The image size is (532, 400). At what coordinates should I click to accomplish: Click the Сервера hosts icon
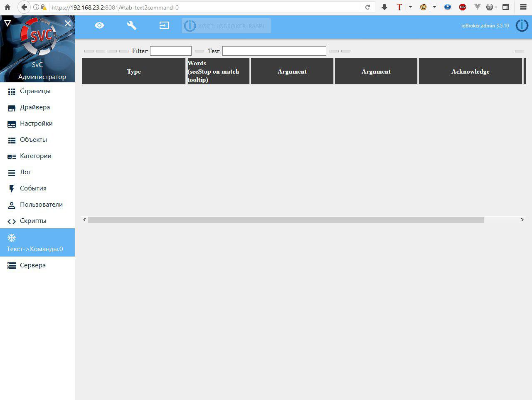[x=12, y=266]
